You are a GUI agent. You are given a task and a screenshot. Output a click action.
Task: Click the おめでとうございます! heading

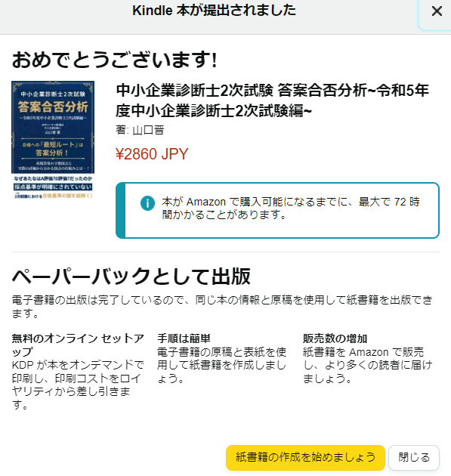tap(114, 60)
